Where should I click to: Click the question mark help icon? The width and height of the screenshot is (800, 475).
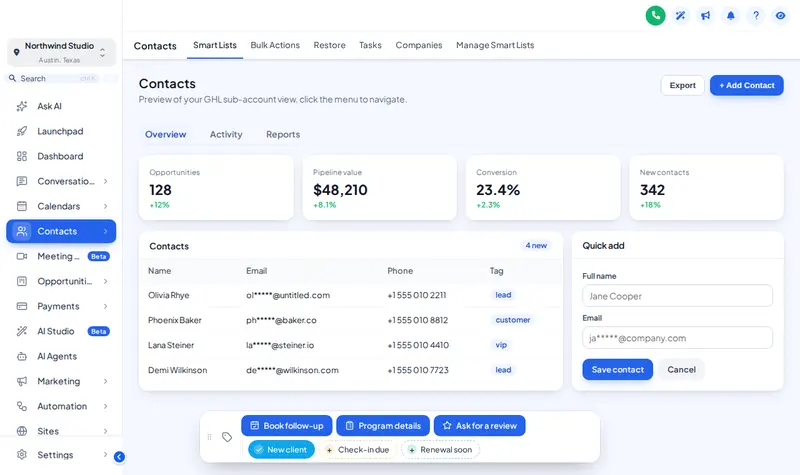756,16
